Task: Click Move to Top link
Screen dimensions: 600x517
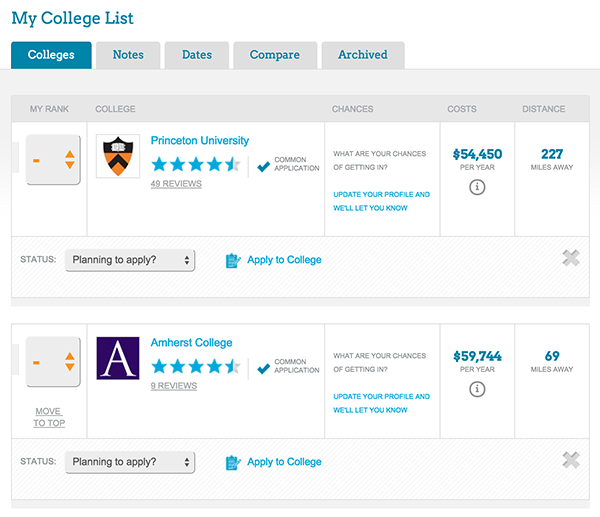Action: (x=49, y=417)
